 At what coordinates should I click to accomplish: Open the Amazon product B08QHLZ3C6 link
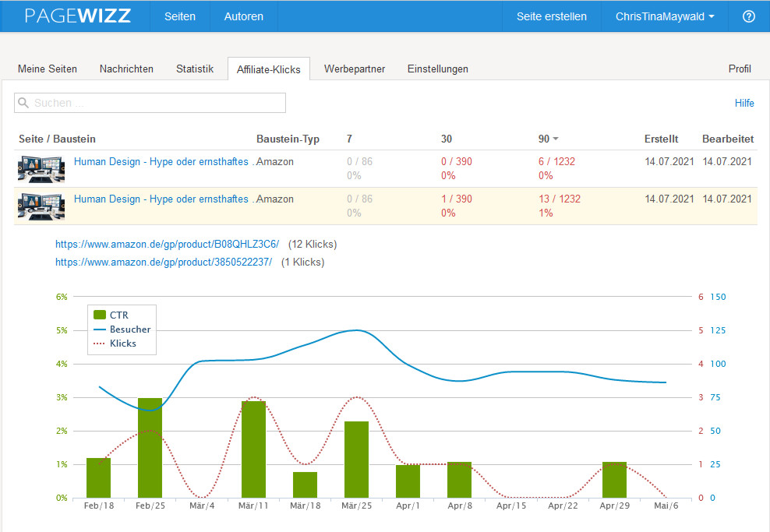click(x=167, y=244)
